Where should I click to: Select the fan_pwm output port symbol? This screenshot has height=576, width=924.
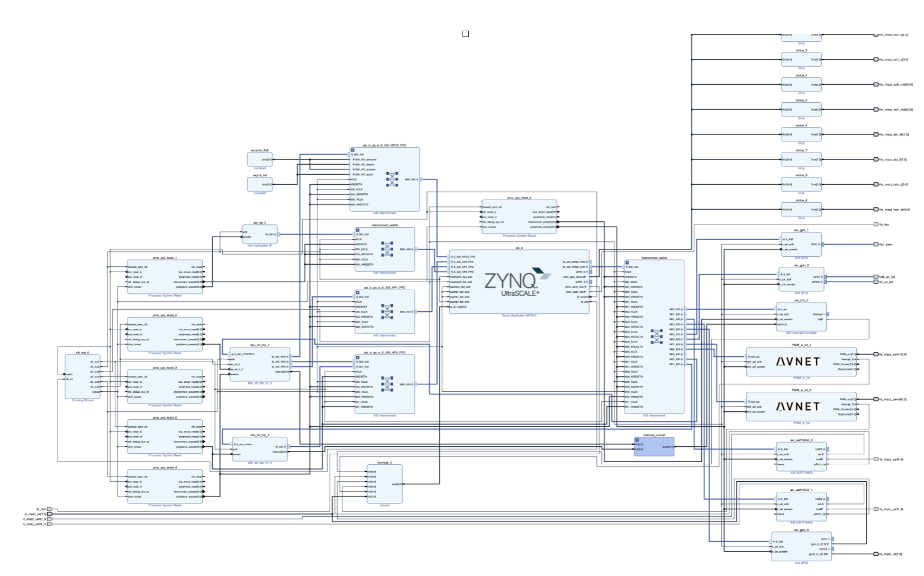876,245
